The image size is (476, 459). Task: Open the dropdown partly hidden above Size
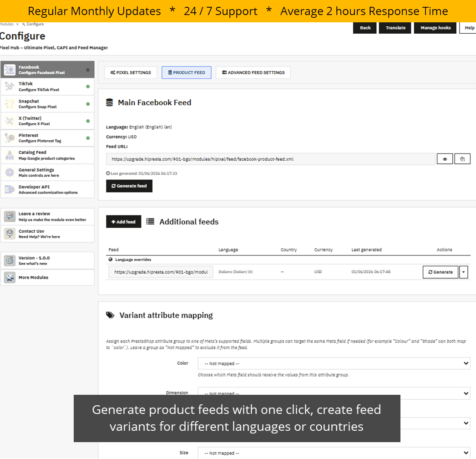coord(435,423)
